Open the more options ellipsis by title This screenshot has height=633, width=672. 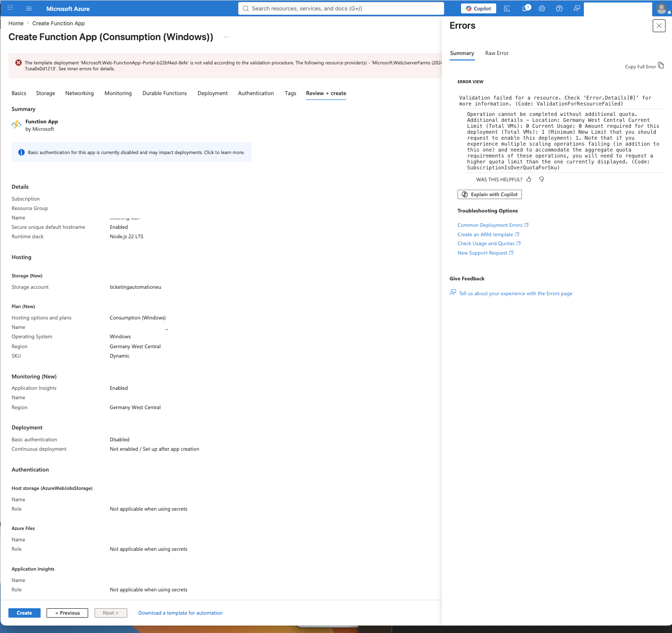(226, 37)
